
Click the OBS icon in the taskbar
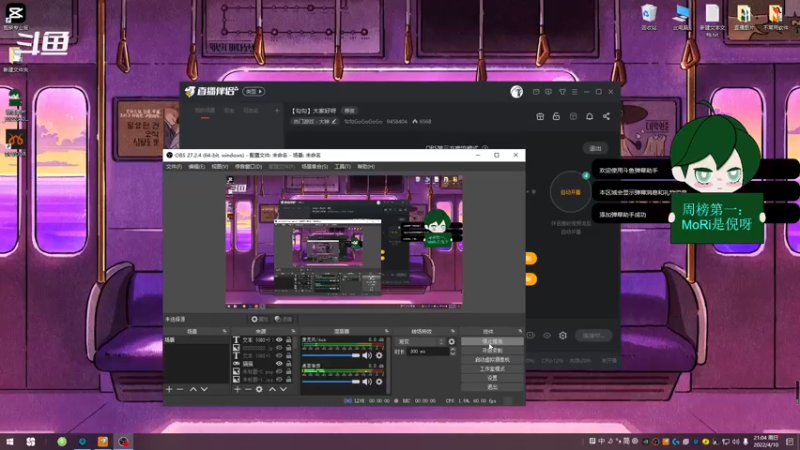(x=123, y=441)
